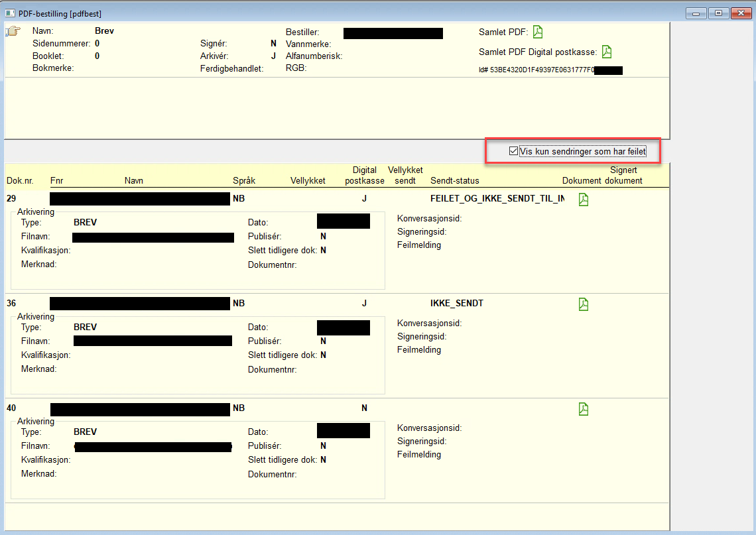Click document number 36
The height and width of the screenshot is (535, 756).
point(11,303)
